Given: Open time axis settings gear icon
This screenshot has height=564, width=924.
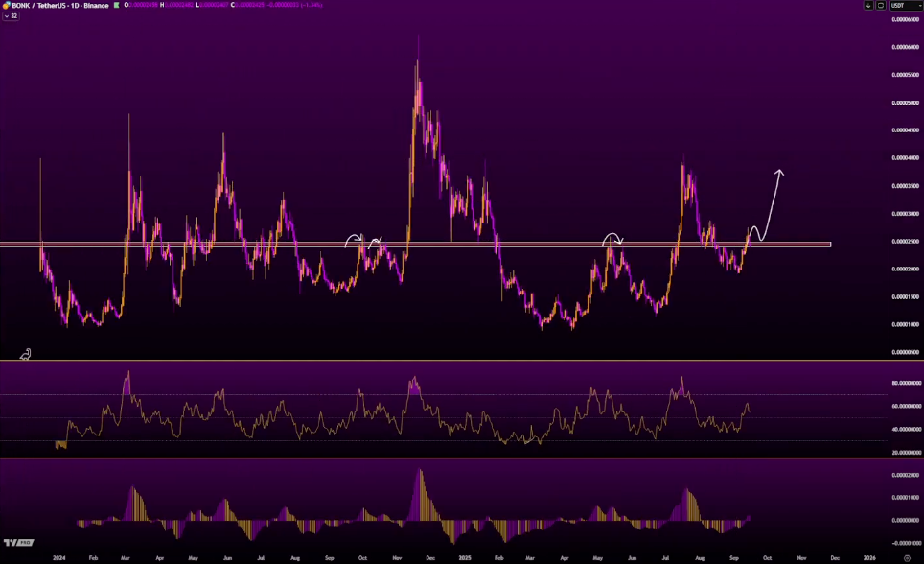Looking at the screenshot, I should pos(907,556).
